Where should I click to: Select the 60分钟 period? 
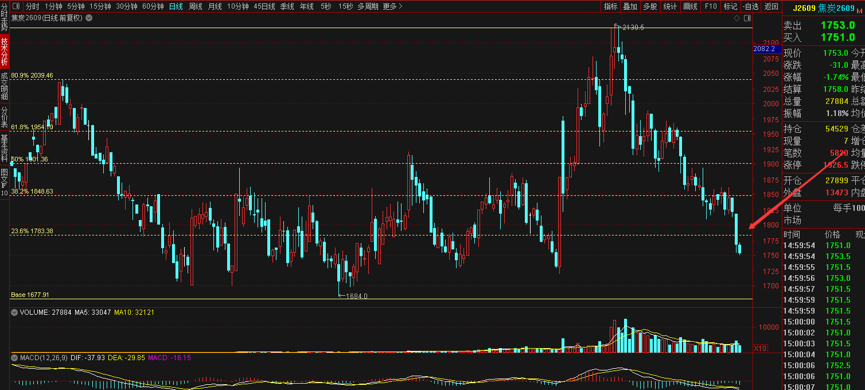tap(153, 7)
